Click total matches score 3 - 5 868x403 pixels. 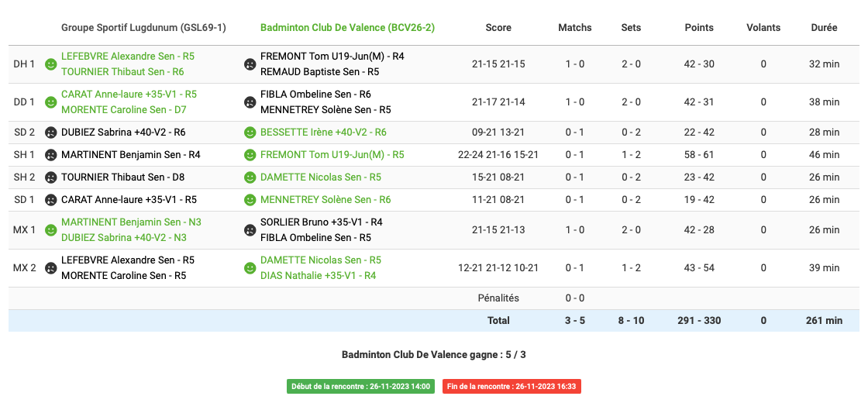tap(574, 321)
